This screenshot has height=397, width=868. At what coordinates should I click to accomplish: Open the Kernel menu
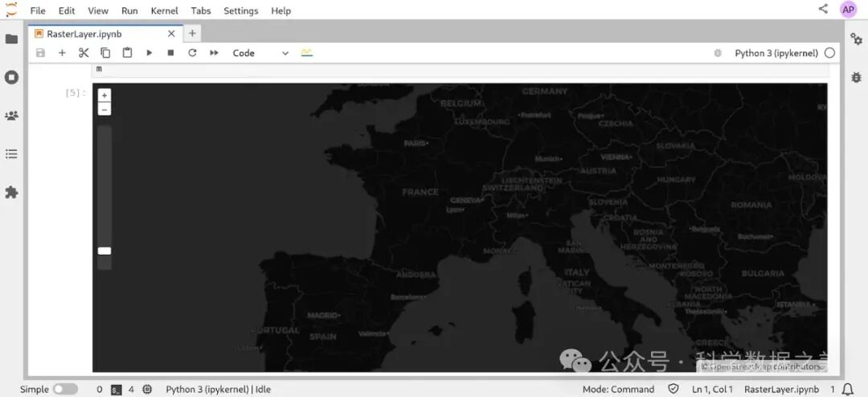(x=164, y=10)
